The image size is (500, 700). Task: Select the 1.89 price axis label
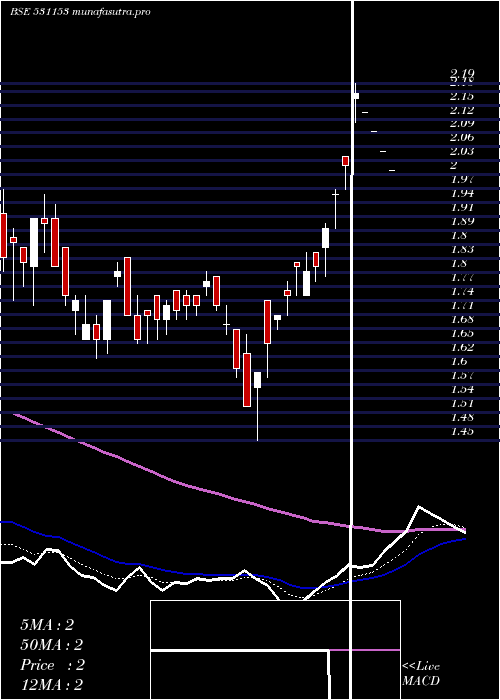[x=462, y=221]
